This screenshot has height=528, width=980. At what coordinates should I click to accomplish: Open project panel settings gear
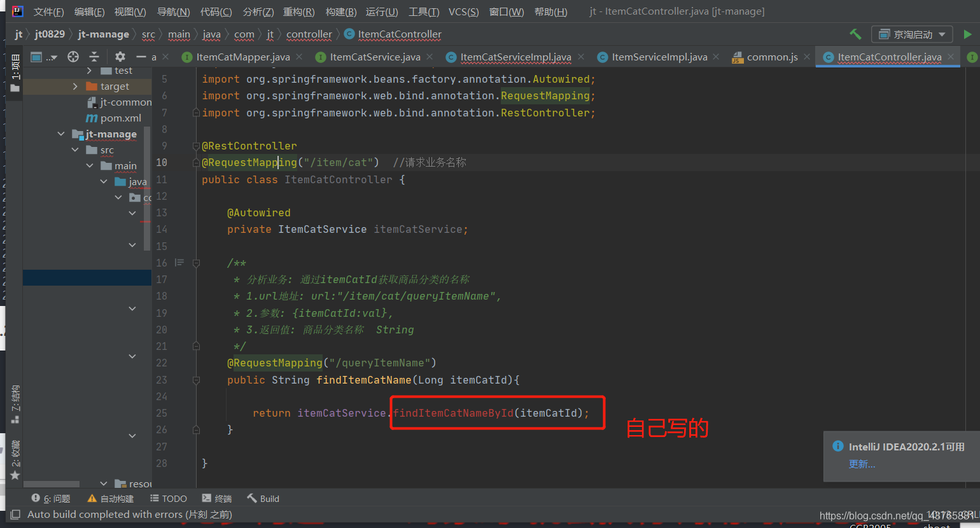(x=120, y=57)
